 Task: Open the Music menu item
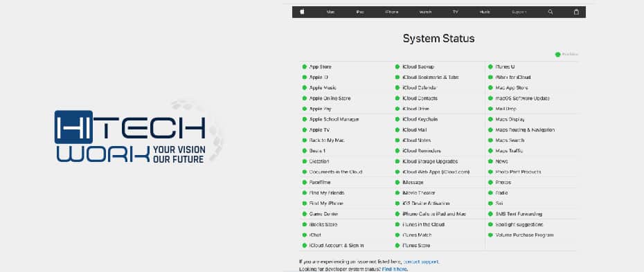[x=485, y=12]
